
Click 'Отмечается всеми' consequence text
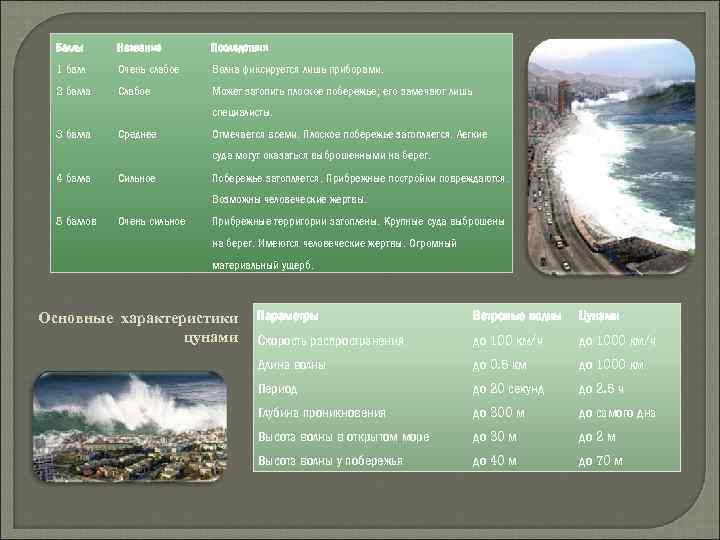coord(255,135)
